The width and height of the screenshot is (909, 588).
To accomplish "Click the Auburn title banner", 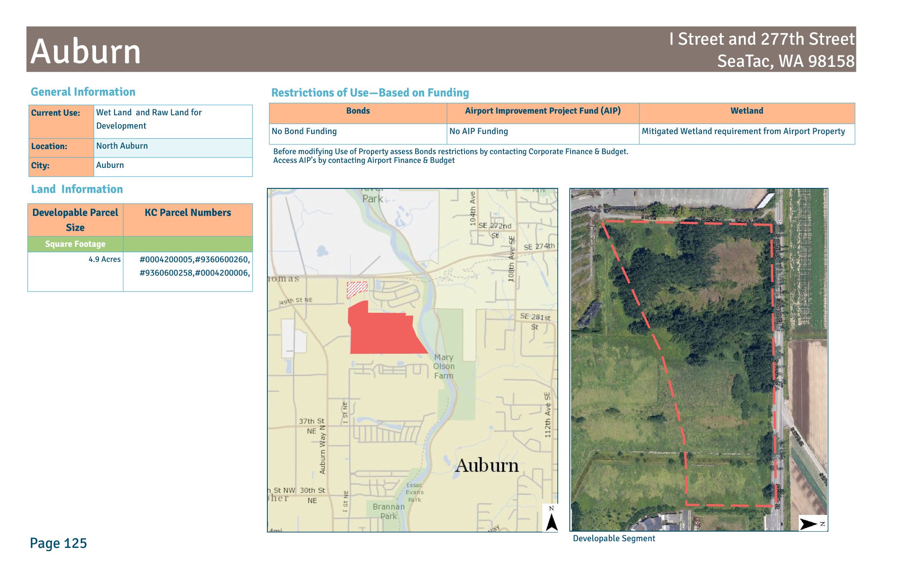I will point(86,51).
